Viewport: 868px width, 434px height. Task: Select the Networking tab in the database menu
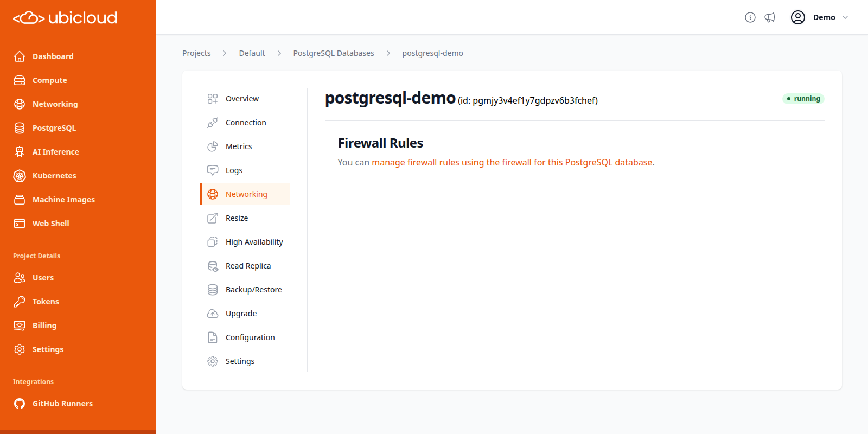(245, 194)
